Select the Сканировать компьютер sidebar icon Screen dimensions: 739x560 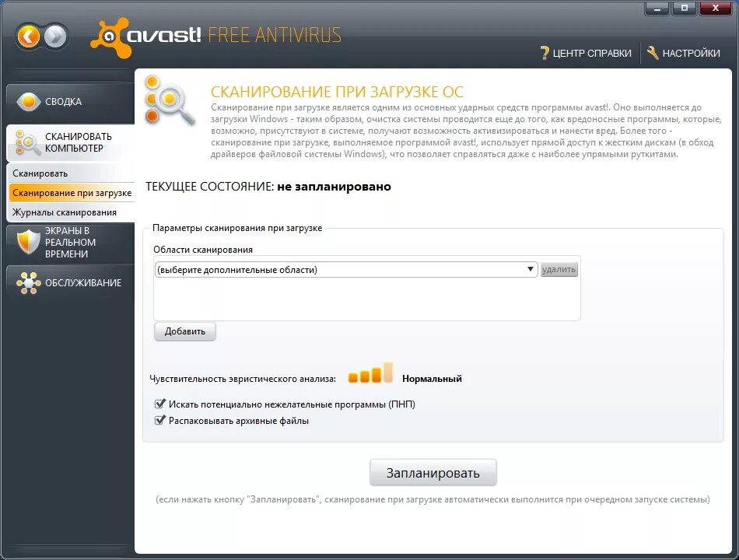coord(28,143)
